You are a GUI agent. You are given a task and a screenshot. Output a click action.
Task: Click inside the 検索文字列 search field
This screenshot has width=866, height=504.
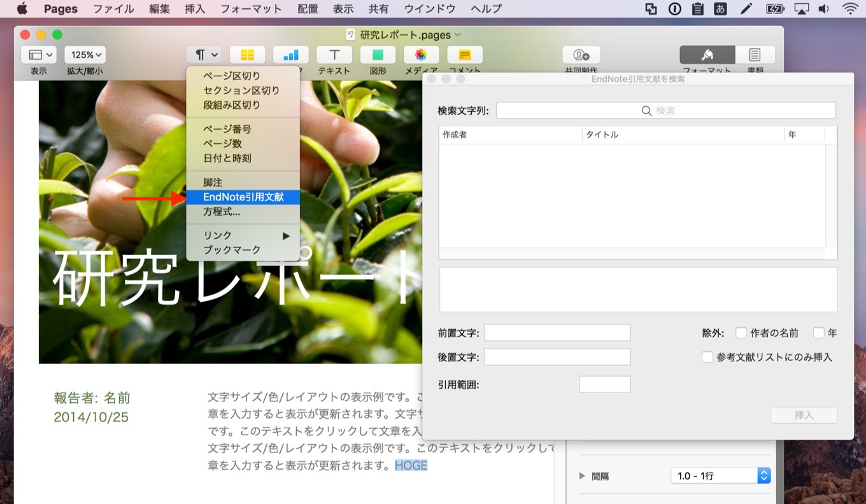coord(665,110)
